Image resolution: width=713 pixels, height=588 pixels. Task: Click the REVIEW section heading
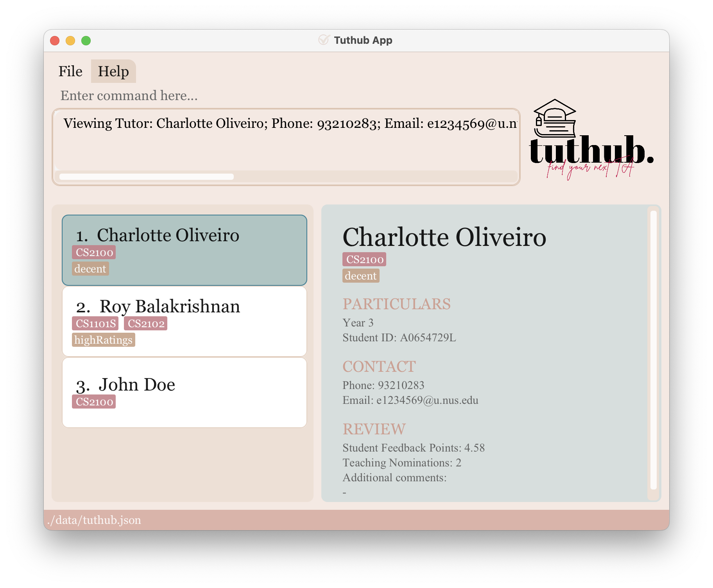click(374, 429)
